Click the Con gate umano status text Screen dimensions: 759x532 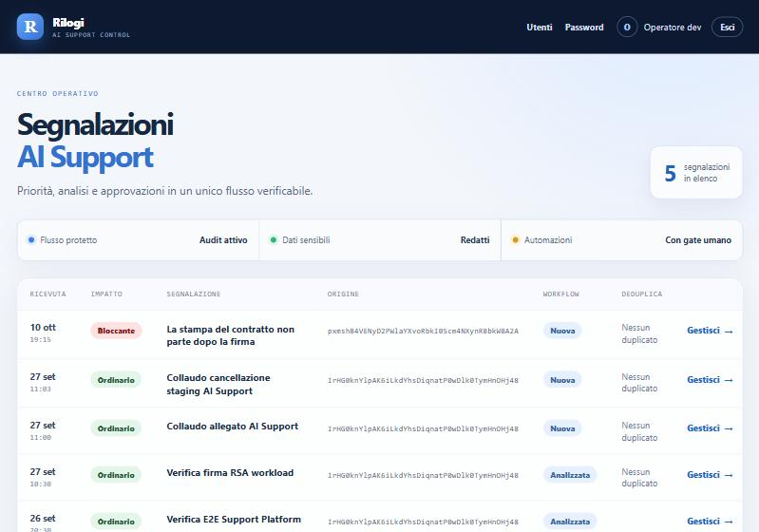(x=698, y=240)
